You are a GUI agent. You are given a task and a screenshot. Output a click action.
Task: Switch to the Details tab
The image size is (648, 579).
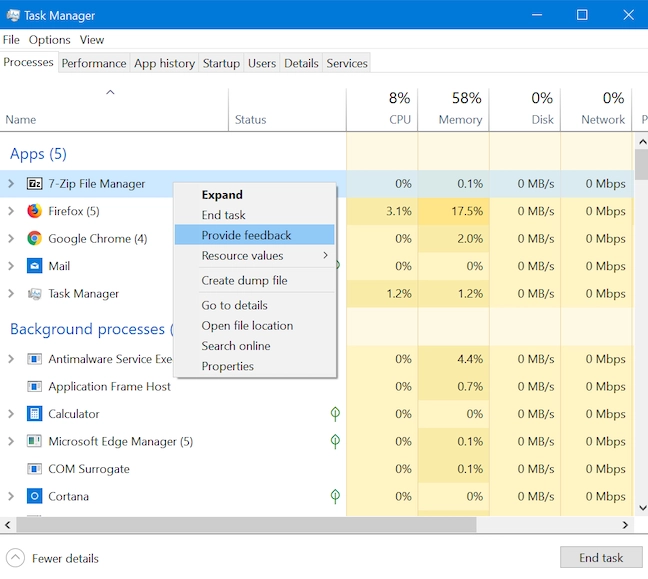point(301,63)
